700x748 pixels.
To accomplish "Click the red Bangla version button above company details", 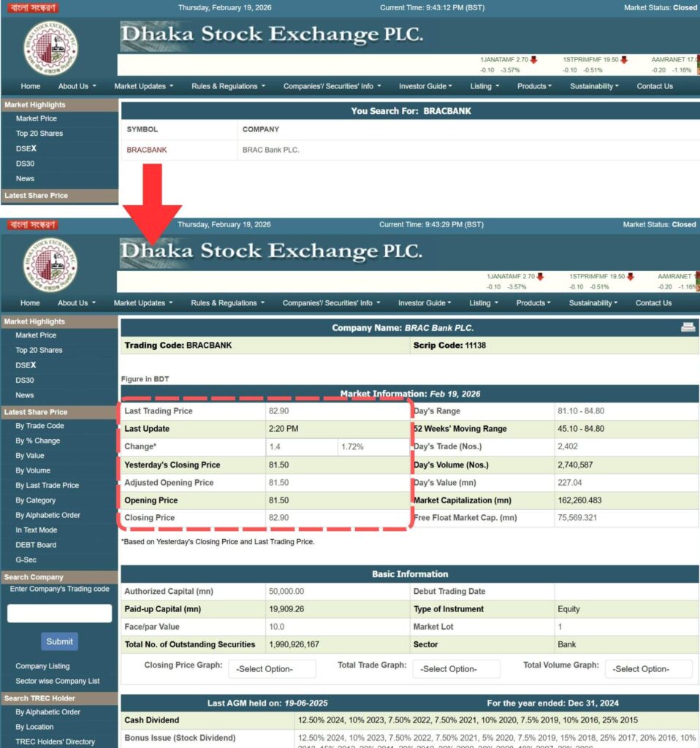I will [33, 225].
